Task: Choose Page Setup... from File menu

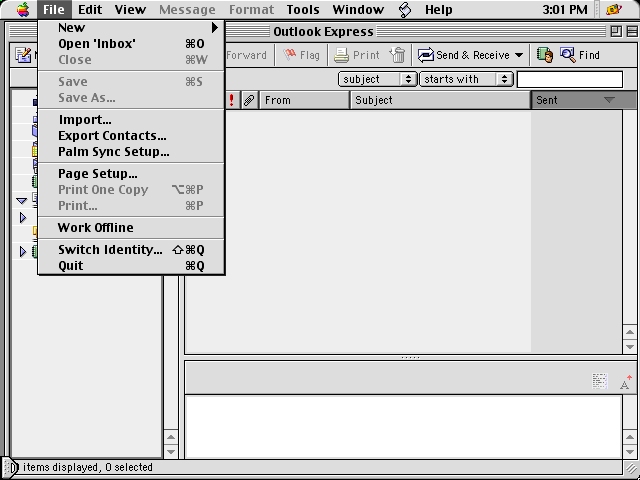Action: [131, 173]
